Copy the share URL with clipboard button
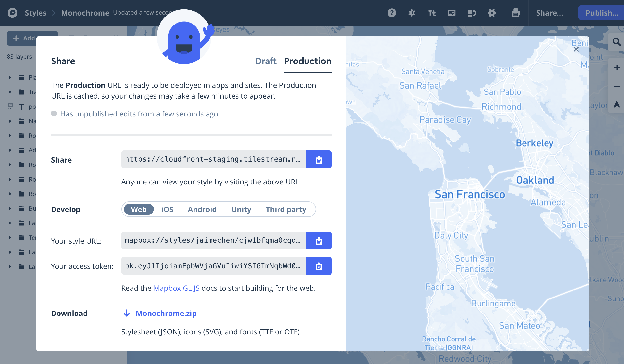Image resolution: width=624 pixels, height=364 pixels. (x=319, y=160)
